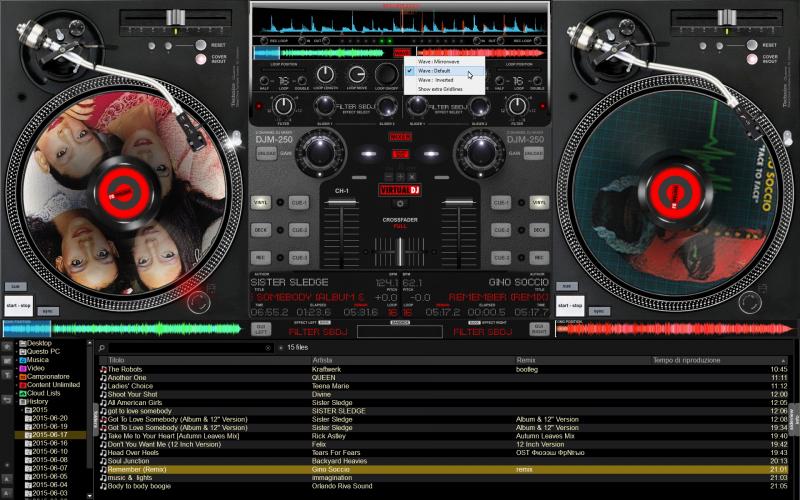Click the left deck Filter knob
This screenshot has width=800, height=500.
(x=283, y=107)
